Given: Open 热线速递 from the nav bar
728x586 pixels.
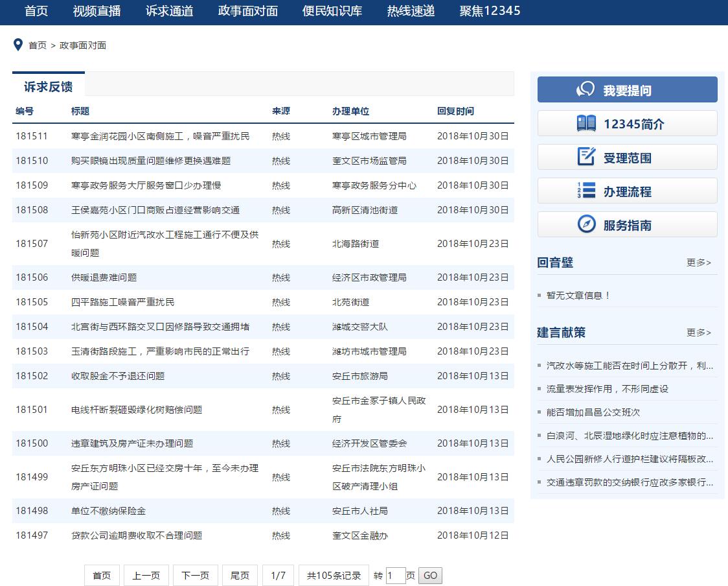Looking at the screenshot, I should tap(411, 10).
